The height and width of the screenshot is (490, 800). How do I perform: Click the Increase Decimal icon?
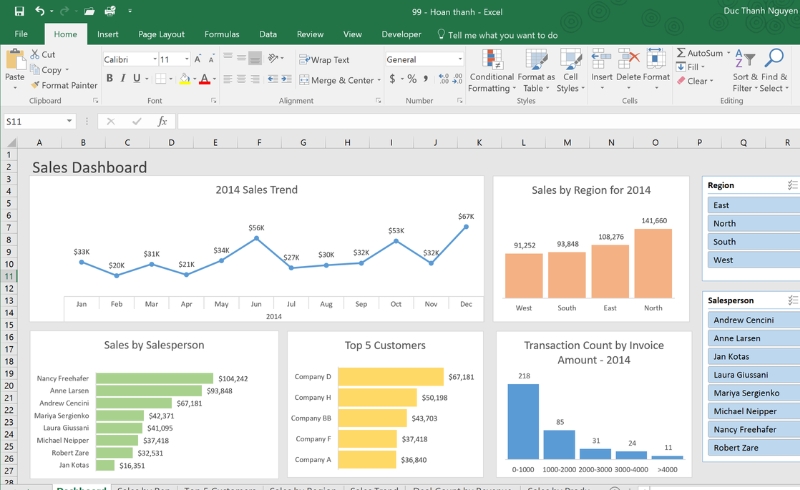tap(444, 79)
